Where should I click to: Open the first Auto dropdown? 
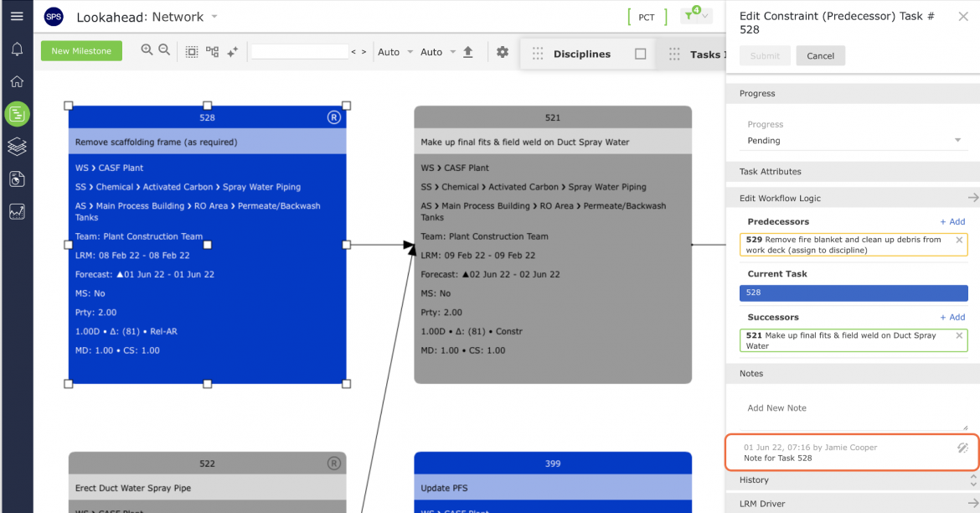[395, 52]
